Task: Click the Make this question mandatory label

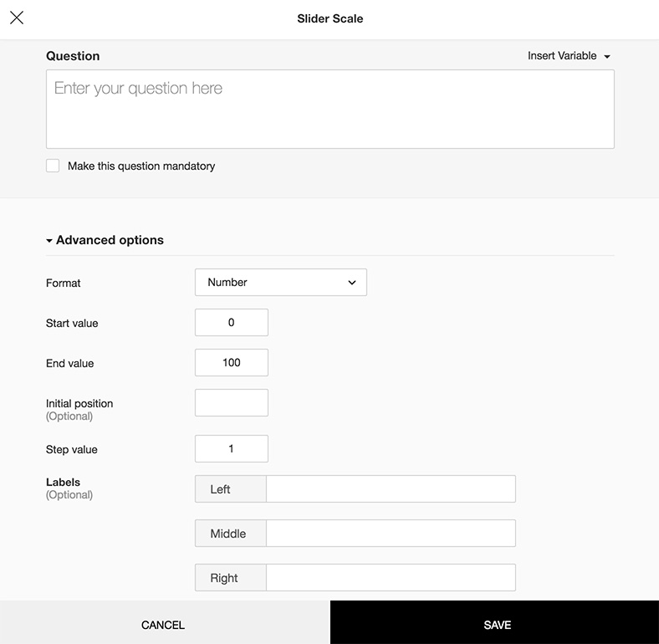Action: [141, 166]
